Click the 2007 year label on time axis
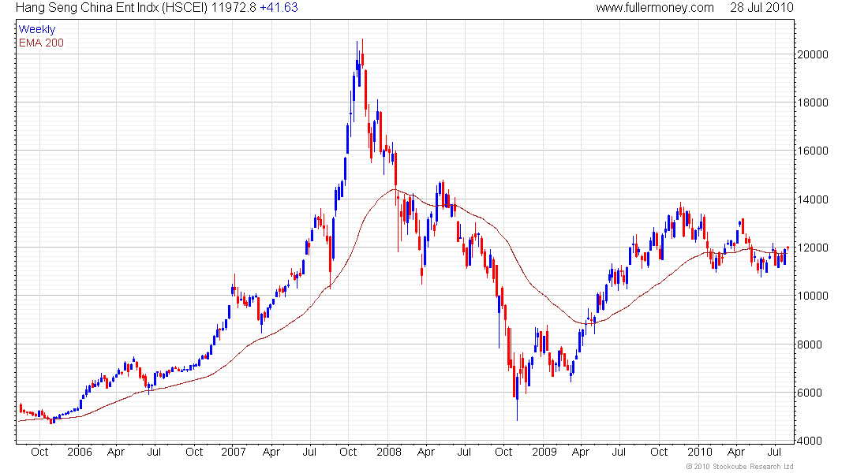 pyautogui.click(x=233, y=452)
